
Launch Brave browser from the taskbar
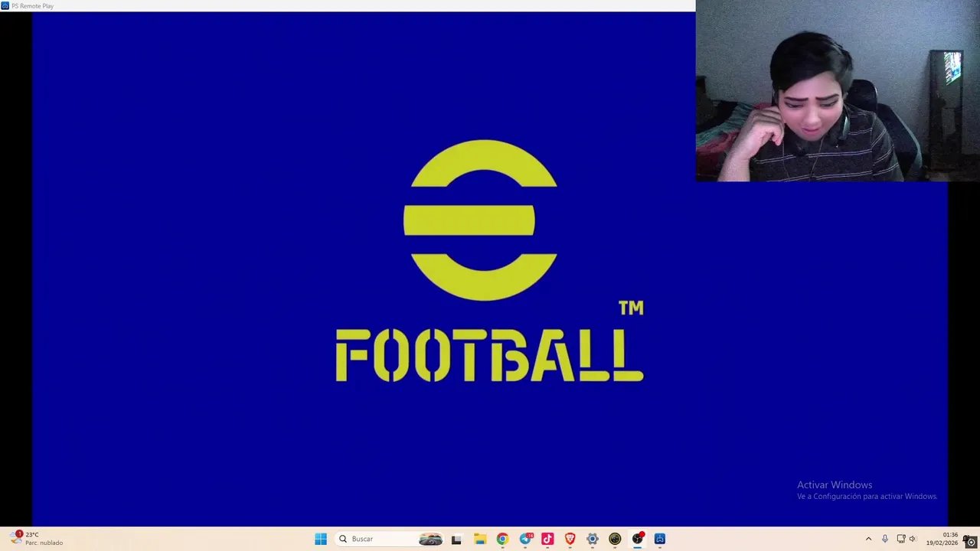(570, 539)
